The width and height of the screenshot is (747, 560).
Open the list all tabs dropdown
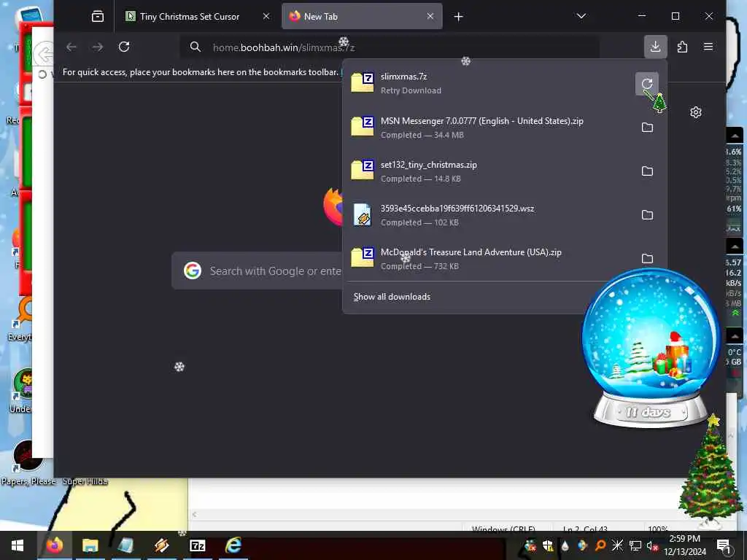pos(581,16)
